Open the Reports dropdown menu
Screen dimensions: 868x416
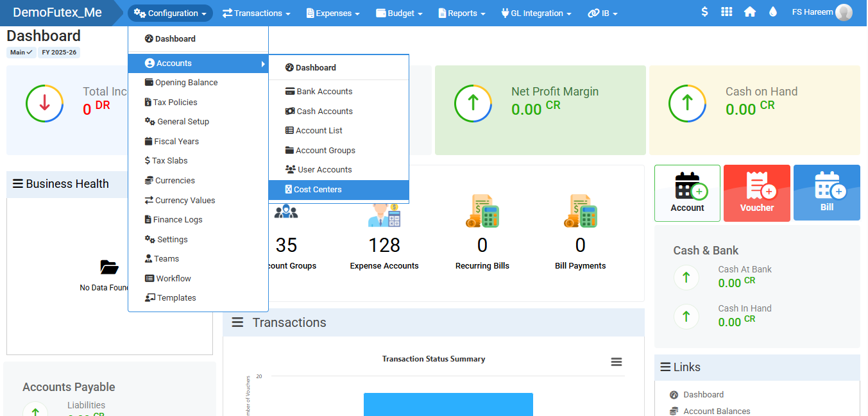click(x=462, y=13)
